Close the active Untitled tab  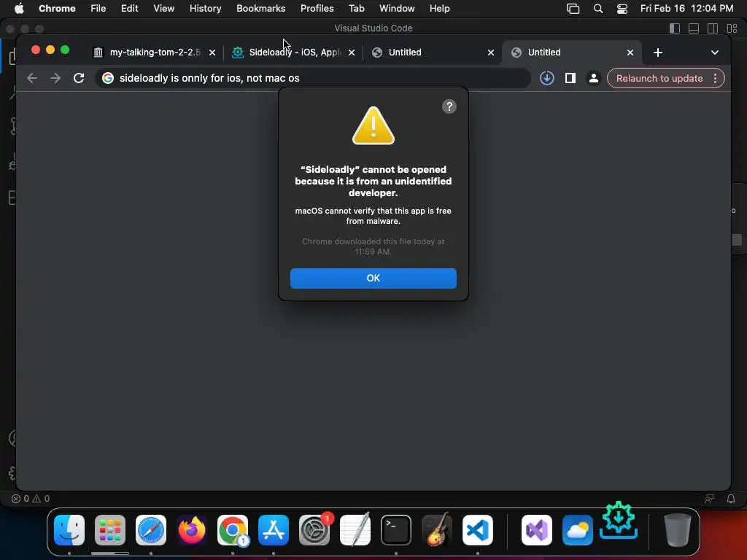630,52
